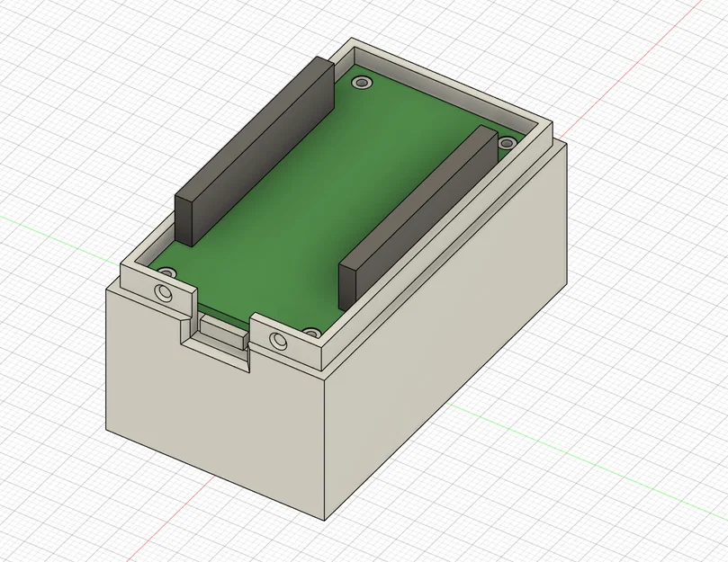Pick the PCB mounting hole at back corner
Screen dimensions: 728x562
tap(363, 83)
